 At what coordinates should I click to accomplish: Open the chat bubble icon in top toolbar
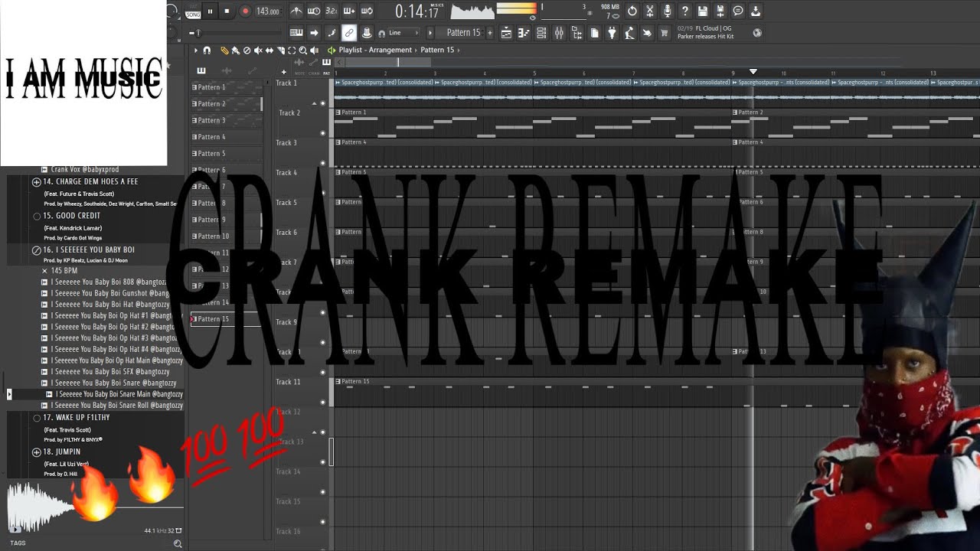coord(738,11)
